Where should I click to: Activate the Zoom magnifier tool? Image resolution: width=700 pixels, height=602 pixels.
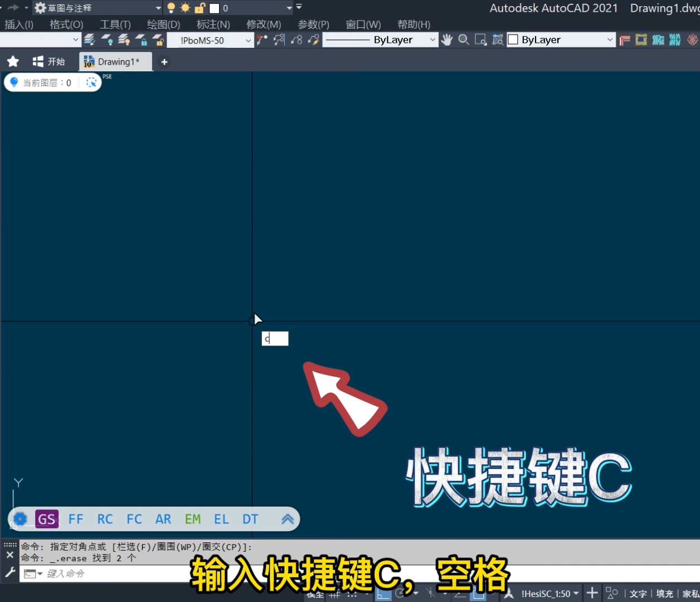[464, 40]
